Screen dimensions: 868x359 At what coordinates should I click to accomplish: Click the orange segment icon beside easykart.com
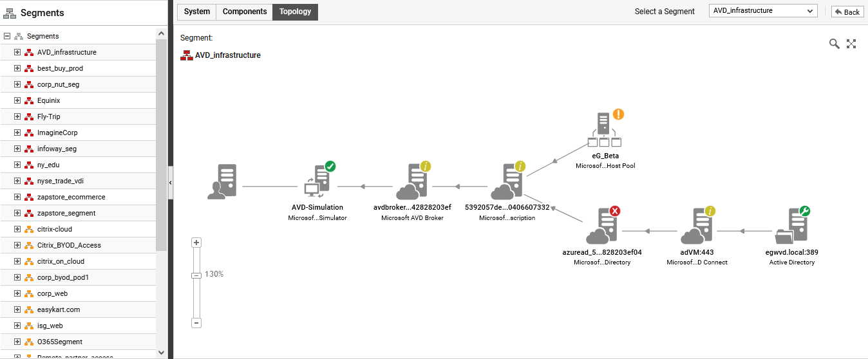pyautogui.click(x=28, y=309)
